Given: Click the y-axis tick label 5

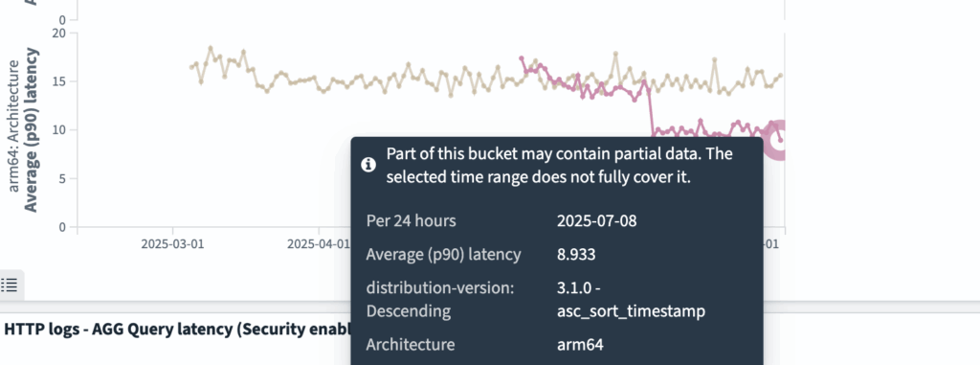Looking at the screenshot, I should (x=63, y=178).
